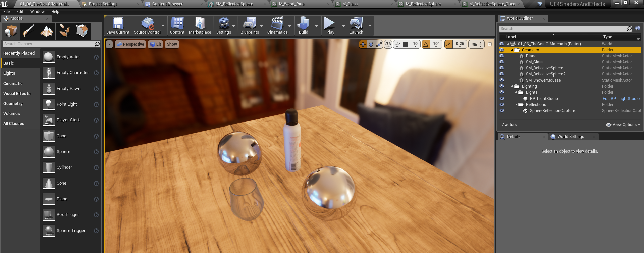
Task: Select the rotate gizmo tool in viewport
Action: [x=371, y=44]
